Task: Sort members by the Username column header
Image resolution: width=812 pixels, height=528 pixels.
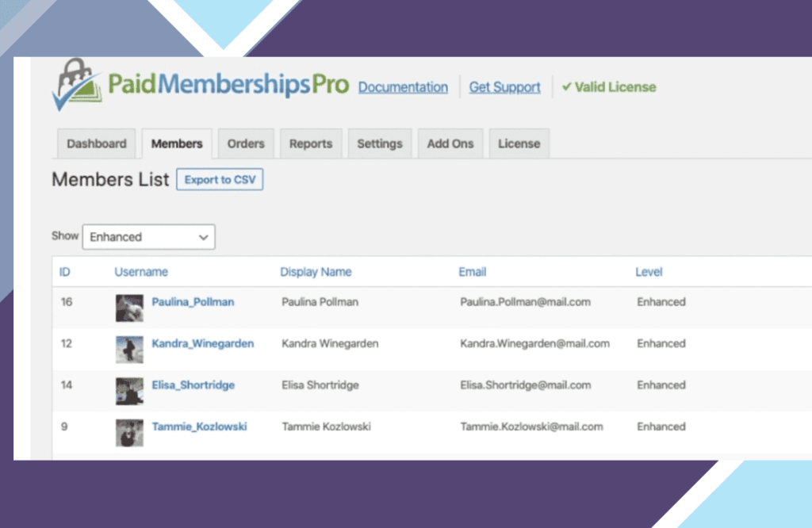Action: tap(141, 272)
